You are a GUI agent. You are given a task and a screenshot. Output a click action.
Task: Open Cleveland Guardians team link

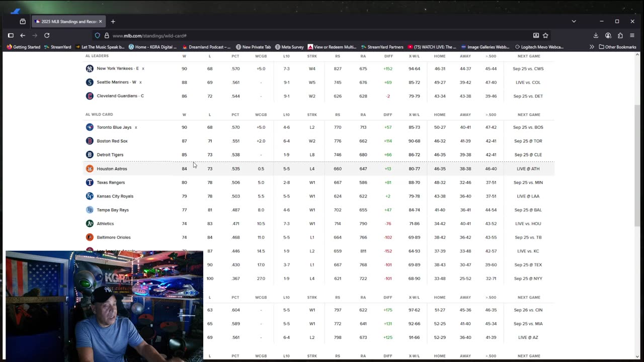pos(120,96)
